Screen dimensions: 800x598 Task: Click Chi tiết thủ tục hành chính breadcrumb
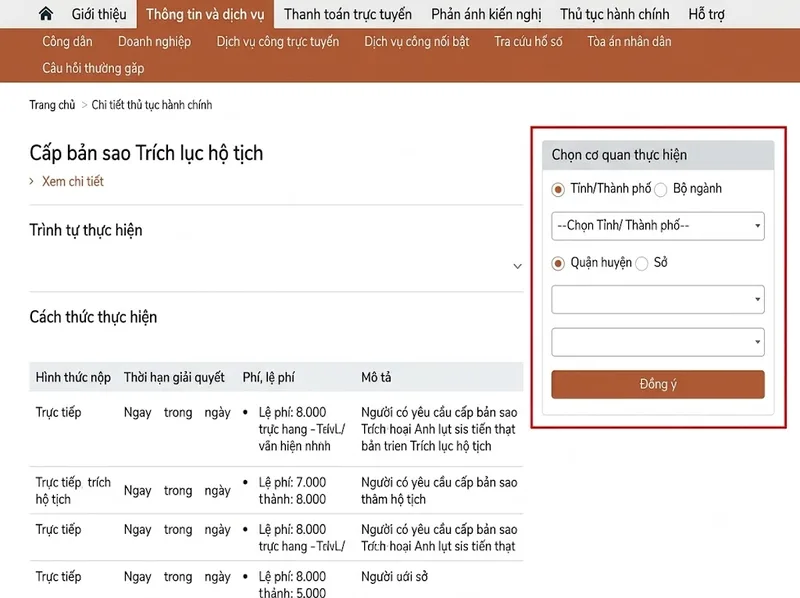coord(152,105)
